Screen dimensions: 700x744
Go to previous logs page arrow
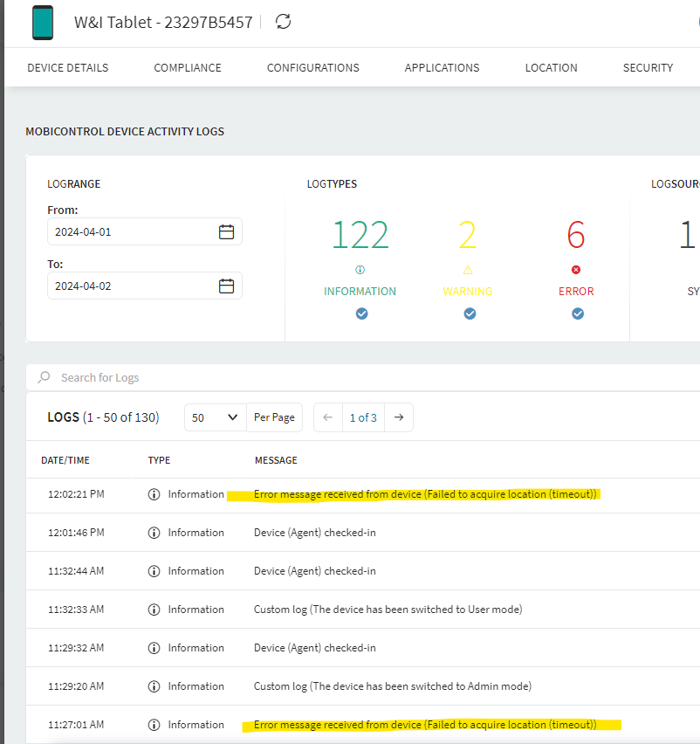point(327,417)
